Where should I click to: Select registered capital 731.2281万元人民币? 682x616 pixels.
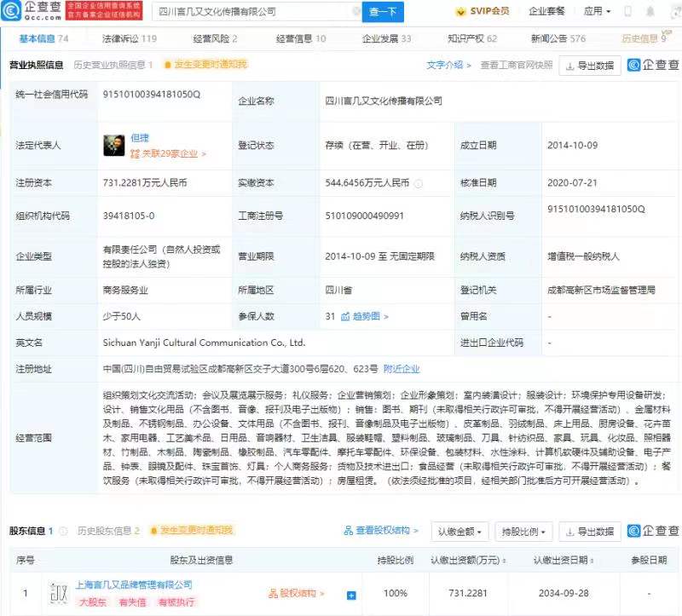pos(145,183)
